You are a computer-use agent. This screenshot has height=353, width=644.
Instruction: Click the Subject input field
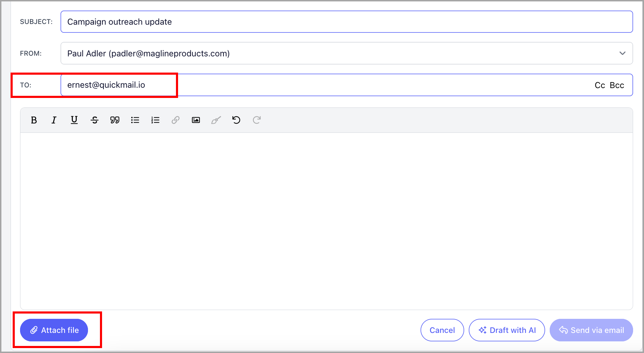[x=347, y=22]
